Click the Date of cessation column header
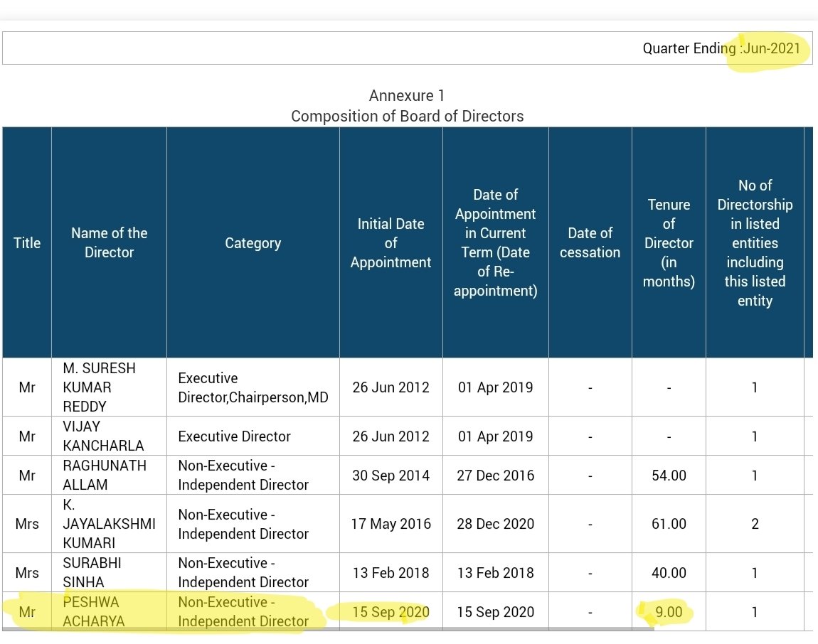 (x=590, y=242)
